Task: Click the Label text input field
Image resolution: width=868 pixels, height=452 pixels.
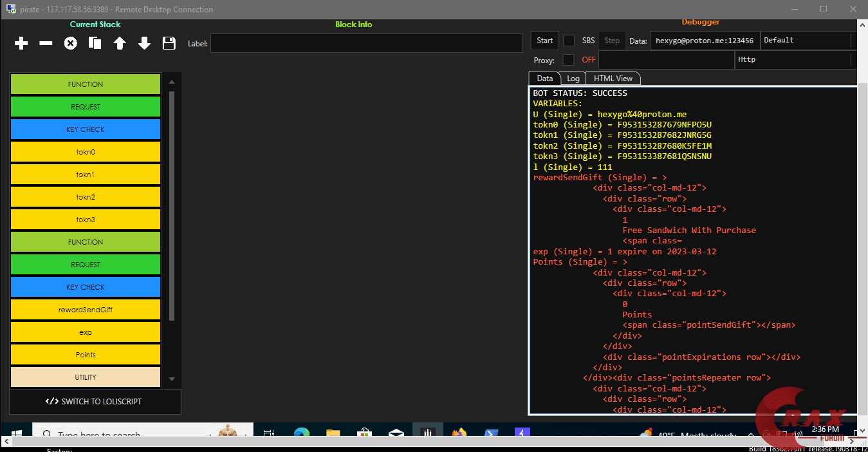Action: tap(366, 43)
